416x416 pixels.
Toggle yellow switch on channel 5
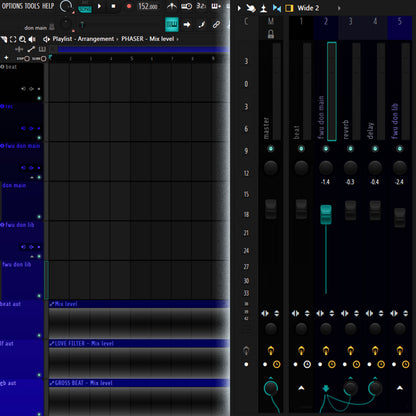[x=400, y=350]
